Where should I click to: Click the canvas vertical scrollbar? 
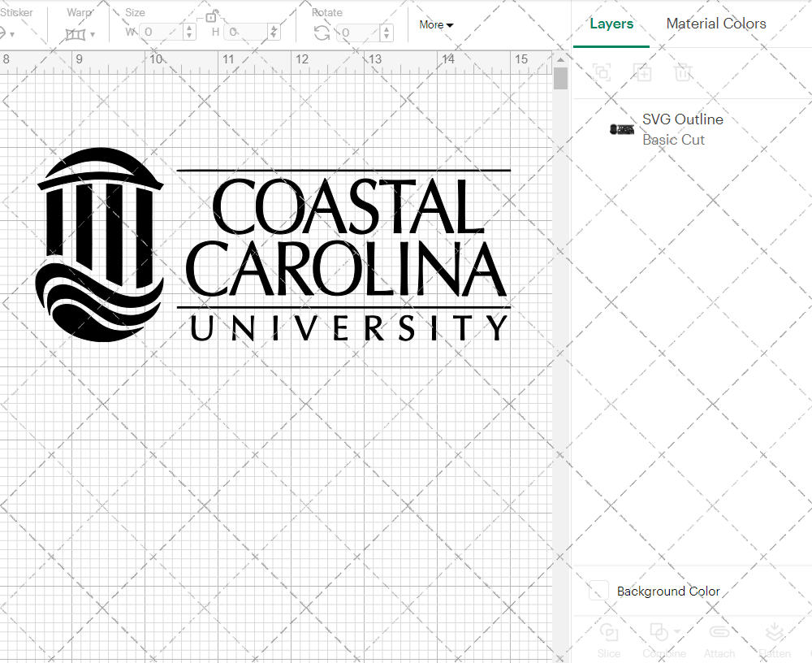point(559,77)
